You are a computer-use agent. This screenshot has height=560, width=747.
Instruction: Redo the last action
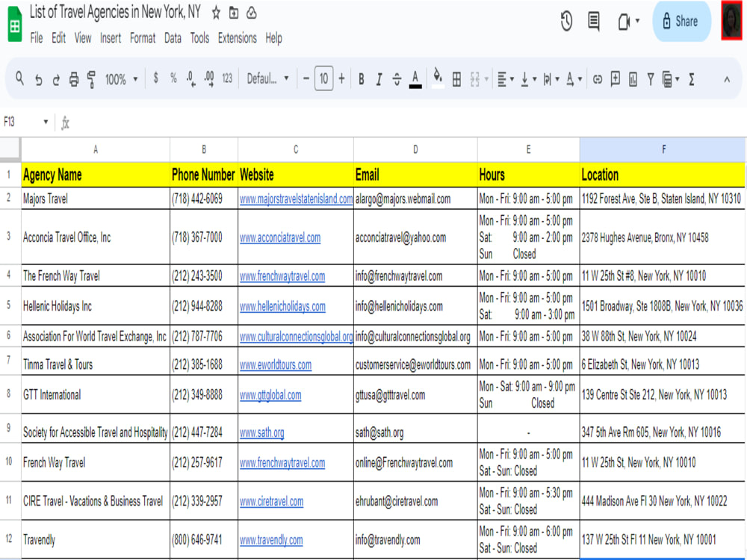56,80
